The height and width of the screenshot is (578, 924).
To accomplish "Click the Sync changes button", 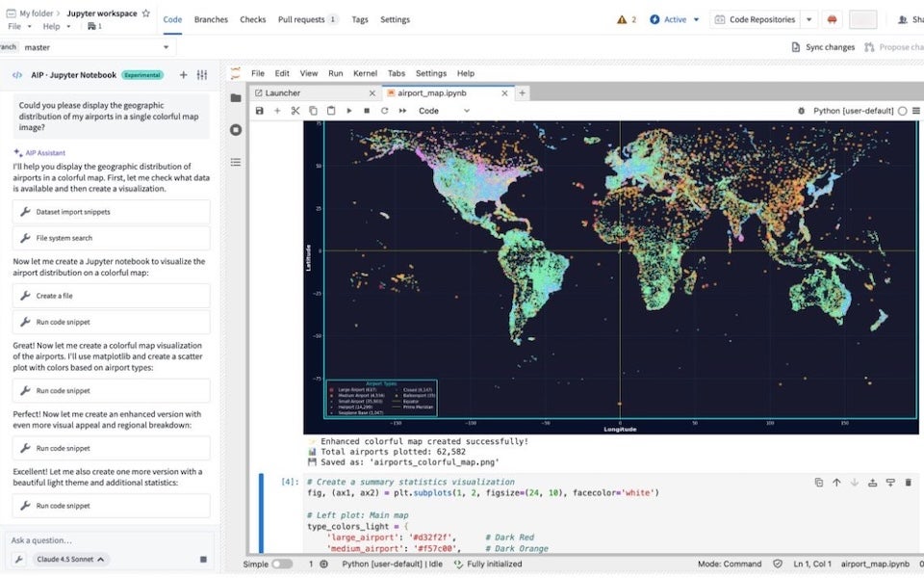I will coord(830,46).
